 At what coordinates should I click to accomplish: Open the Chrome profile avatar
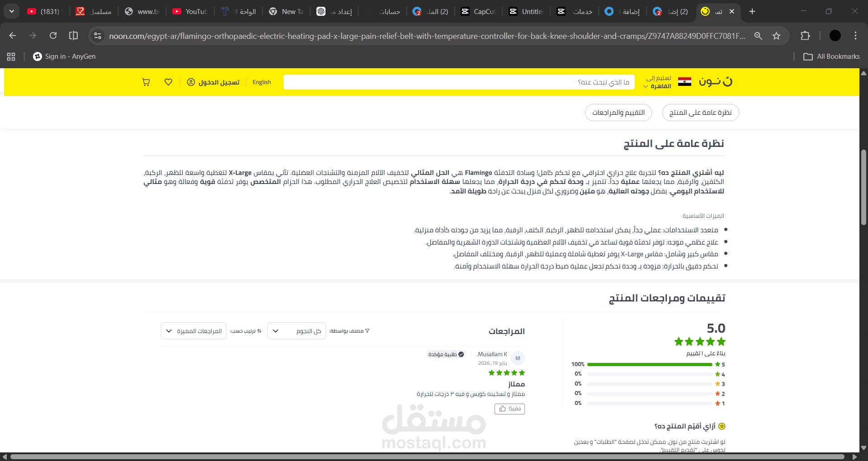tap(835, 36)
